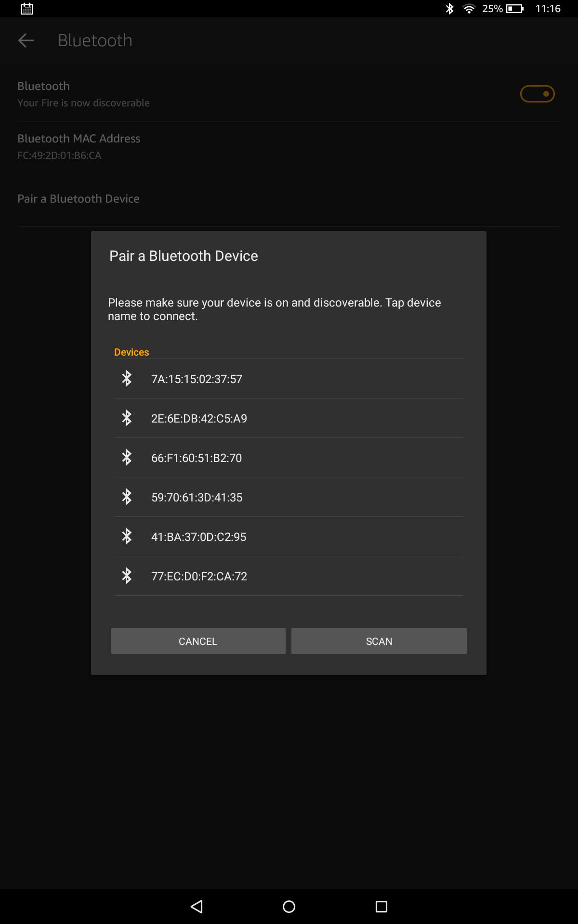The image size is (578, 924).
Task: Tap the back arrow in the Bluetooth header
Action: click(26, 40)
